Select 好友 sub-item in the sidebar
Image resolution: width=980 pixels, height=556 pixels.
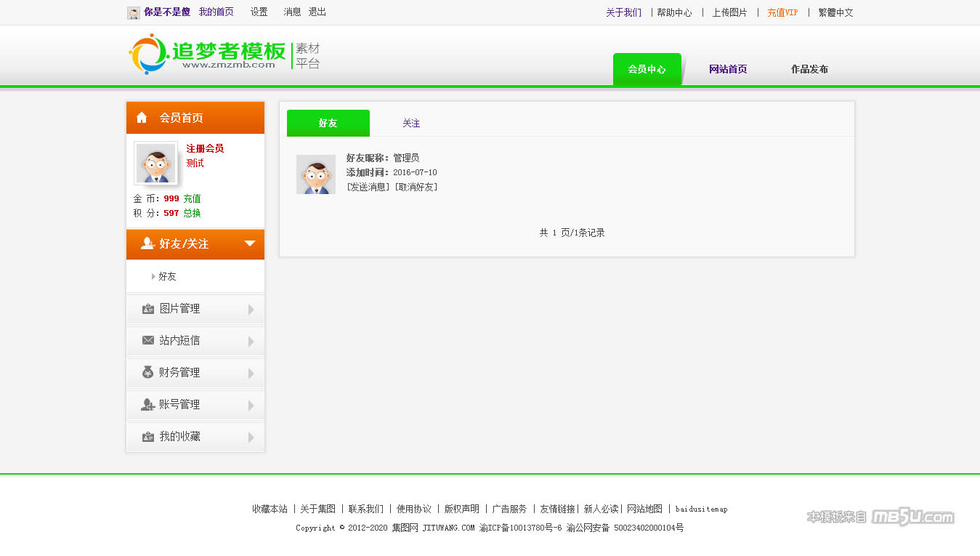[x=167, y=277]
